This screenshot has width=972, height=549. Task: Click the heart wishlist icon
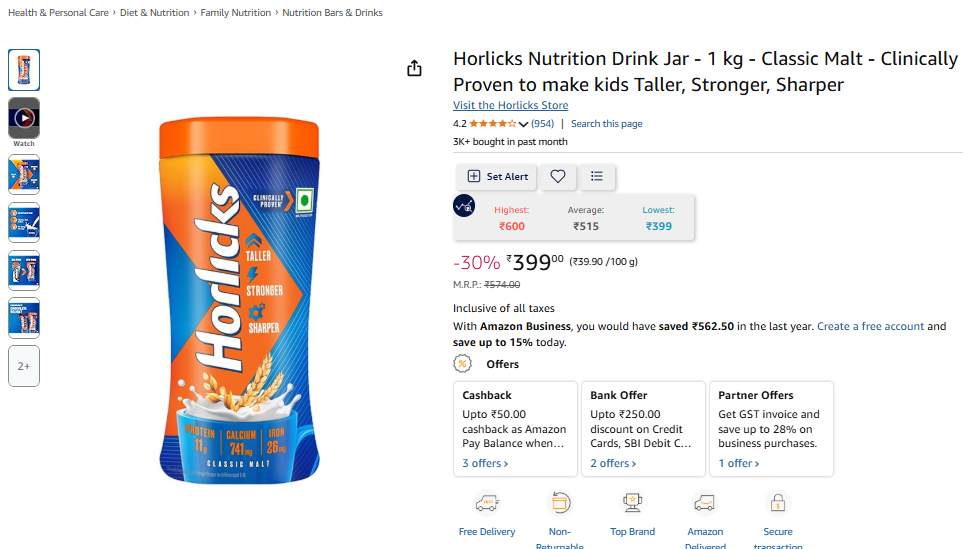point(558,176)
